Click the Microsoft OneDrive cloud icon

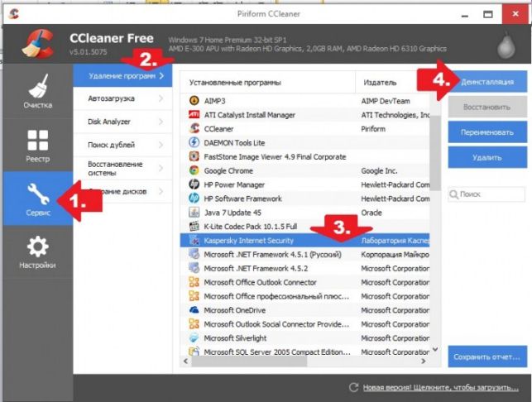point(194,309)
